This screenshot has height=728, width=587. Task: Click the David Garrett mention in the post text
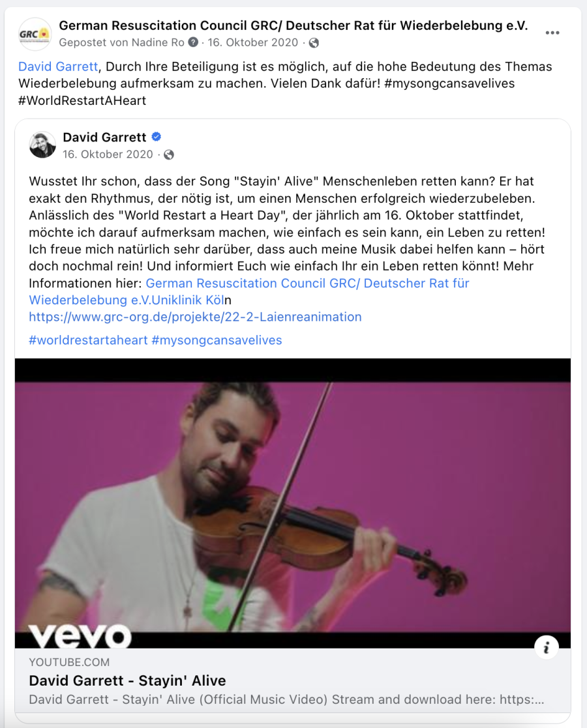coord(58,66)
